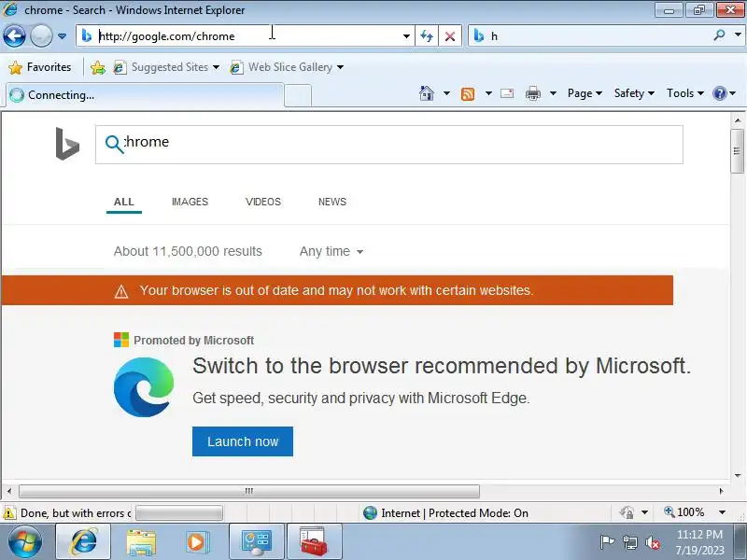Switch to the NEWS tab

pyautogui.click(x=332, y=202)
